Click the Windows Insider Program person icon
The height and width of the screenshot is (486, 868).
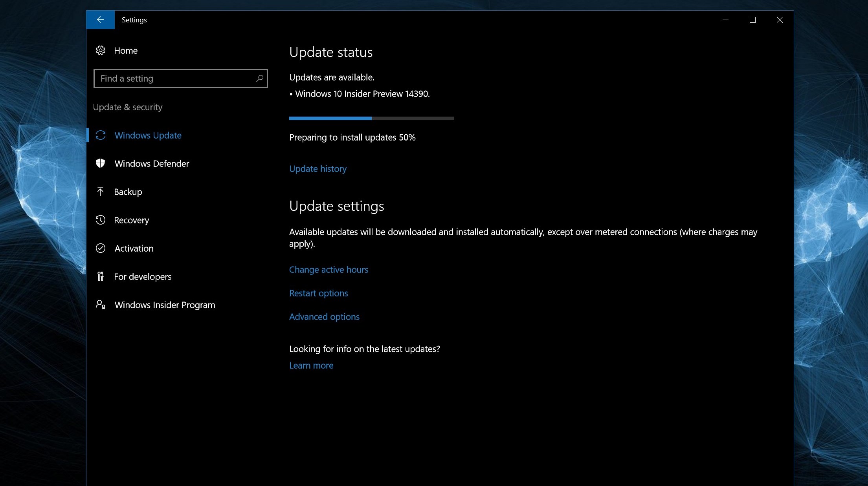pyautogui.click(x=101, y=305)
